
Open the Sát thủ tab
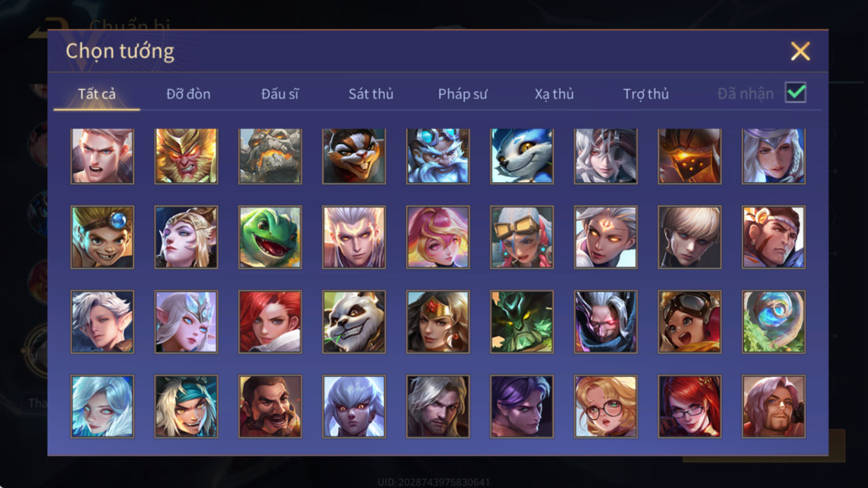pos(371,94)
